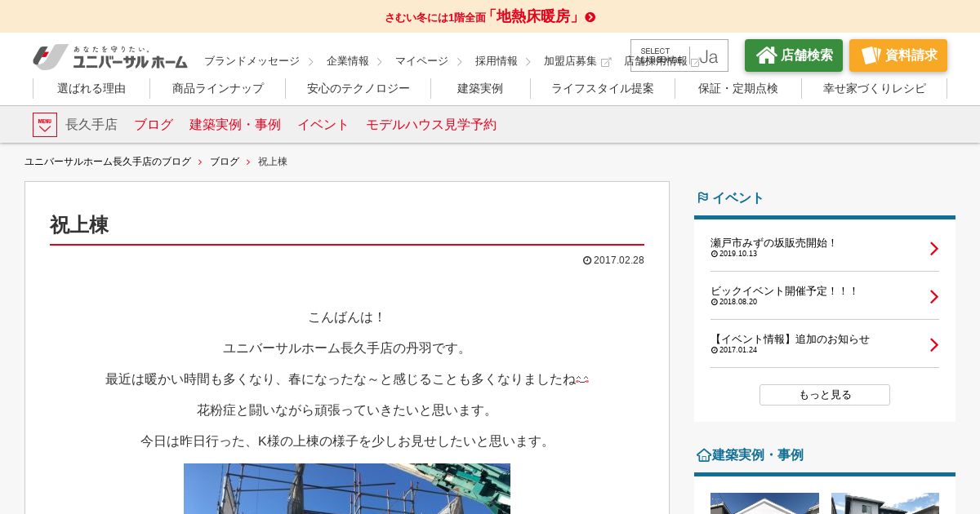The height and width of the screenshot is (514, 980).
Task: Open the 地熱床暖房 banner link at top
Action: click(490, 16)
